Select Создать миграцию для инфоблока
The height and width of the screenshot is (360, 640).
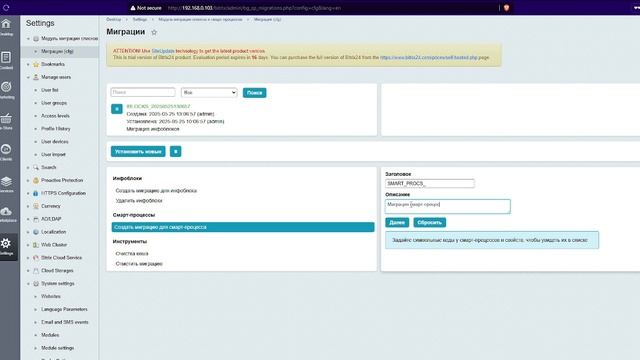pyautogui.click(x=156, y=191)
